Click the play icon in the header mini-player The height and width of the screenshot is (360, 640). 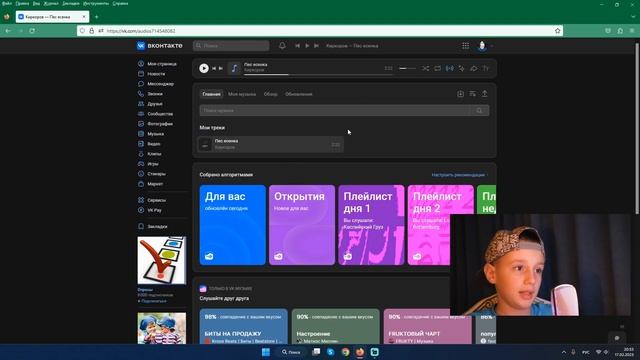307,46
